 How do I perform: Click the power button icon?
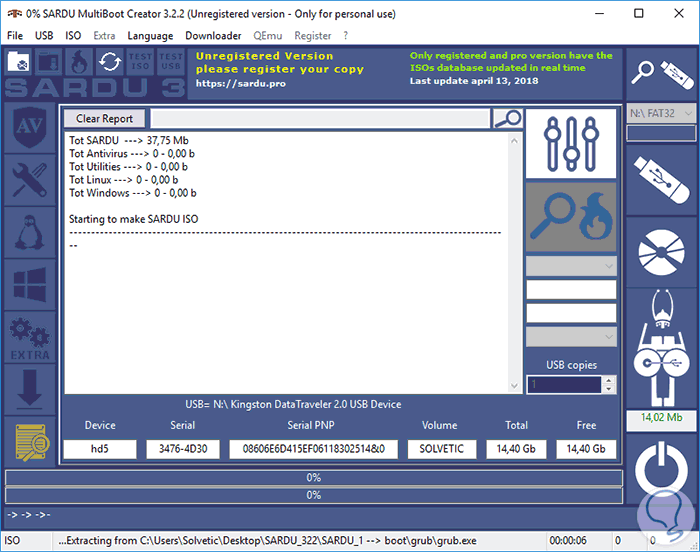(x=662, y=467)
